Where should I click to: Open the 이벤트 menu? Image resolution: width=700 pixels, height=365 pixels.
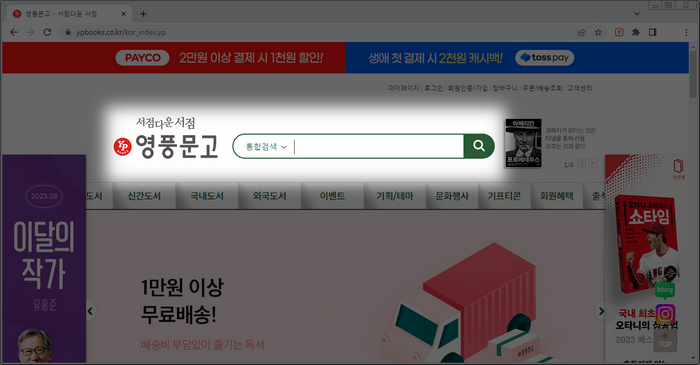[332, 196]
